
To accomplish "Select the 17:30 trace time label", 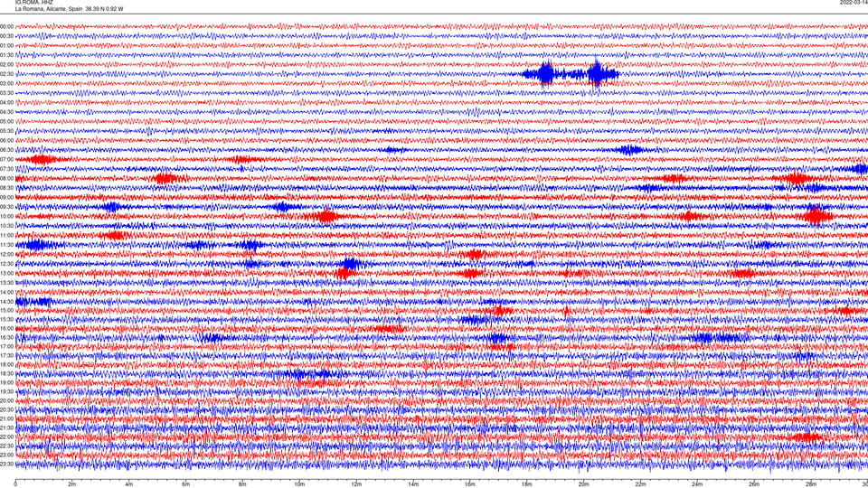I will click(x=6, y=356).
